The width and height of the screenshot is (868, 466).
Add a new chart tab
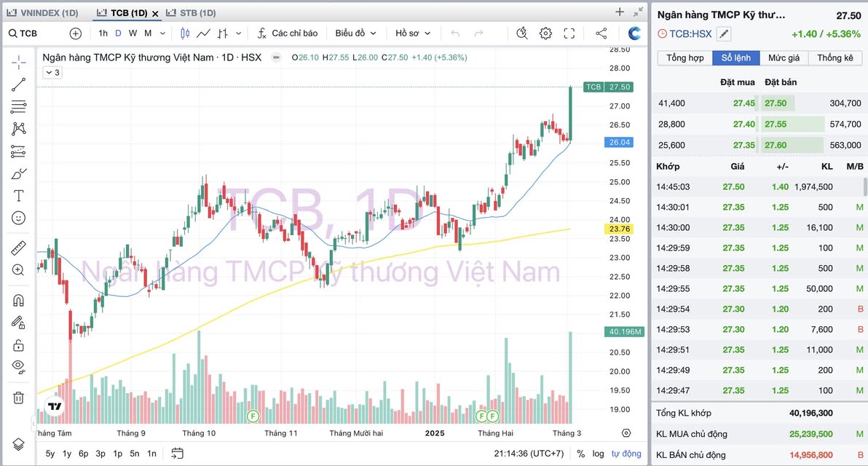click(620, 12)
